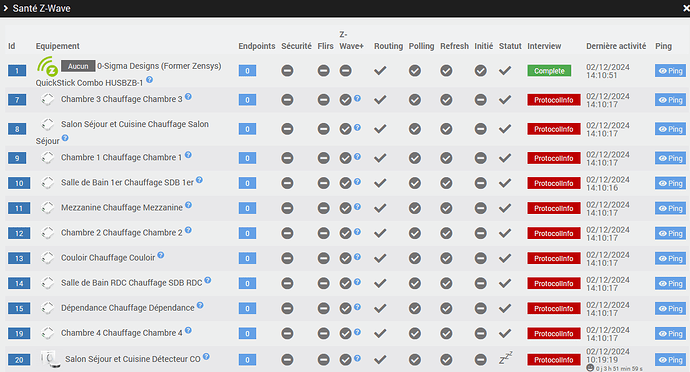Click help icon beside QuickStick Combo HUSBZB-1
The width and height of the screenshot is (690, 372).
pos(150,80)
